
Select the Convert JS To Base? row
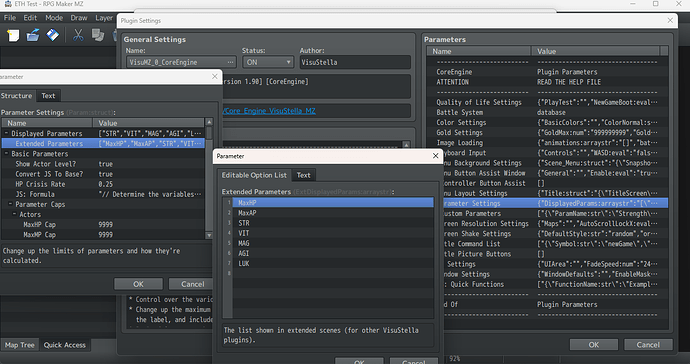tap(103, 174)
